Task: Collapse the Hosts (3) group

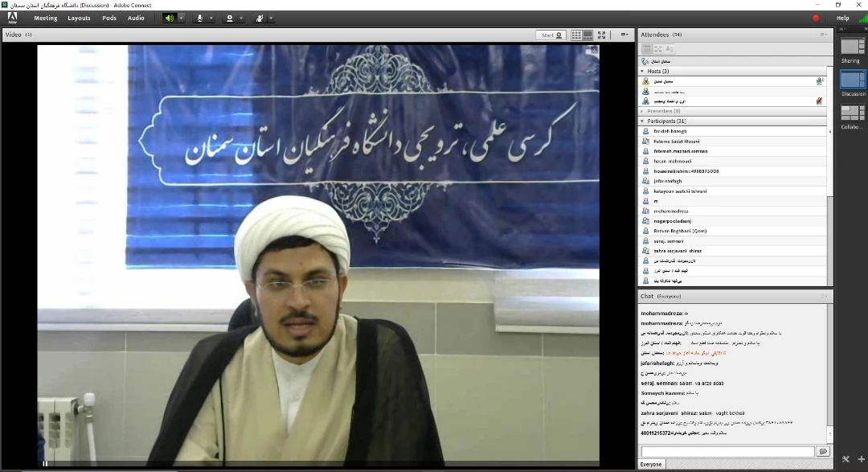Action: [x=642, y=71]
